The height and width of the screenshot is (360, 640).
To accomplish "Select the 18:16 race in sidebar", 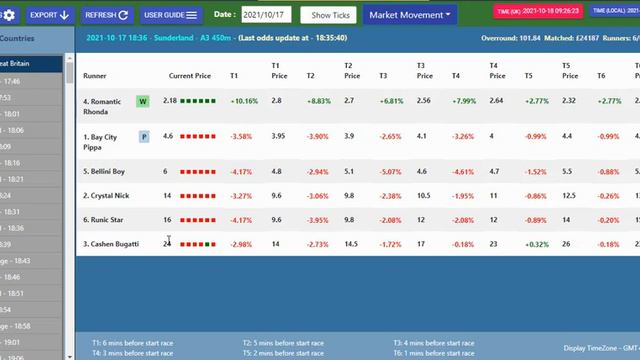I will click(31, 163).
